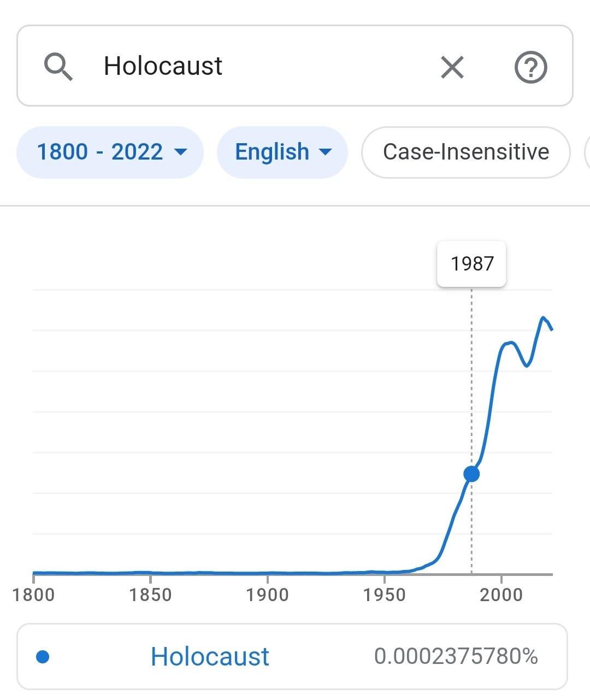Toggle the Case-Insensitive chip
The image size is (590, 700).
[x=466, y=152]
